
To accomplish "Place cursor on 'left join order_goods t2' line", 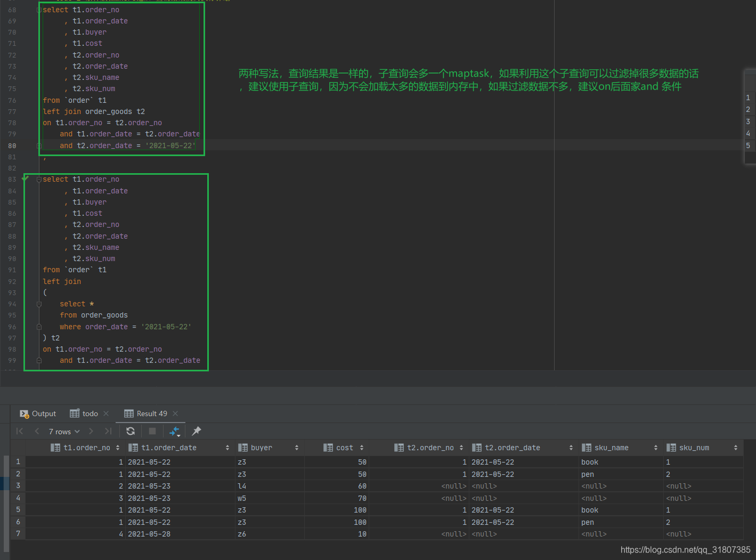I will pos(94,111).
